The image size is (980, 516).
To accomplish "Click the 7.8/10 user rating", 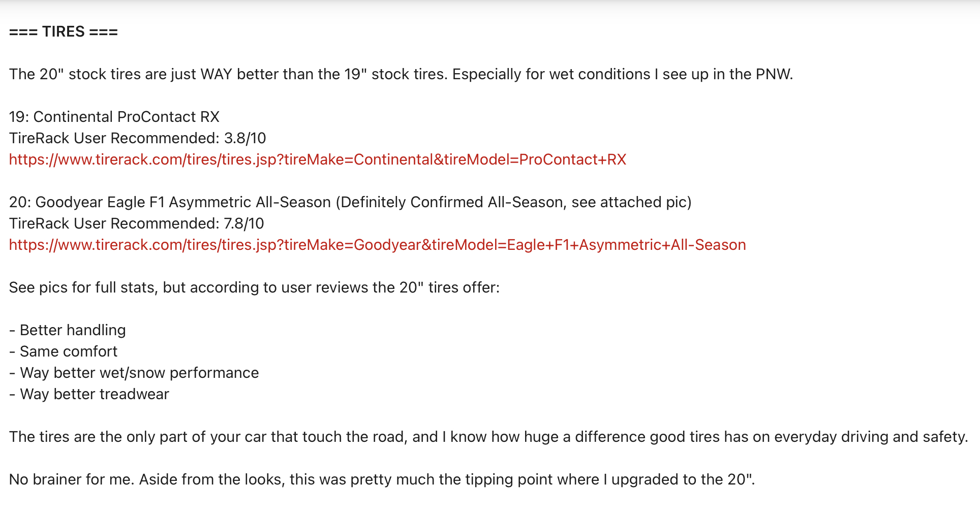I will tap(244, 223).
